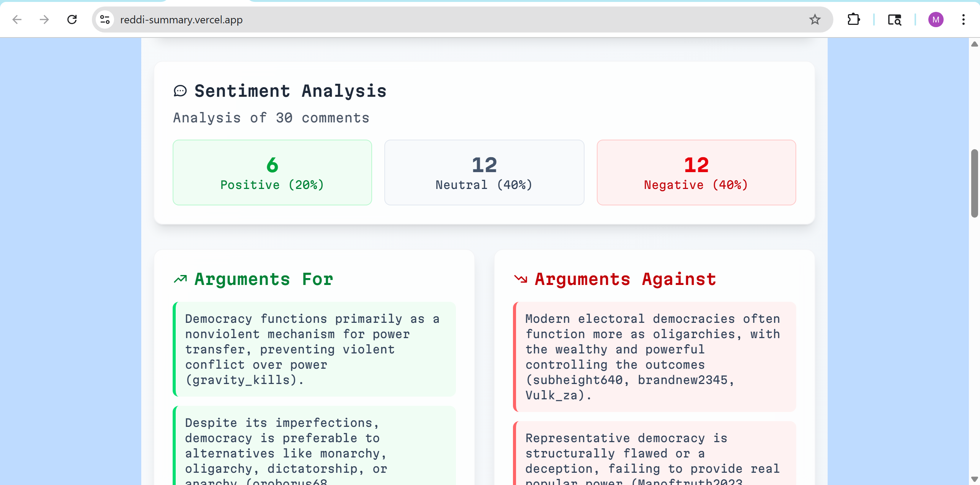Click the Arguments Against trending-down icon

coord(521,279)
